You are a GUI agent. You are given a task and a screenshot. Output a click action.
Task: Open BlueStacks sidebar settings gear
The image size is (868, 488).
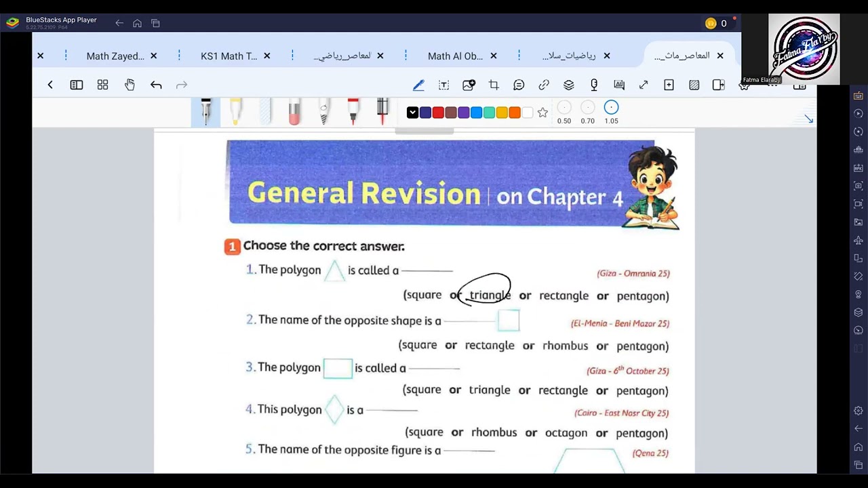point(859,411)
